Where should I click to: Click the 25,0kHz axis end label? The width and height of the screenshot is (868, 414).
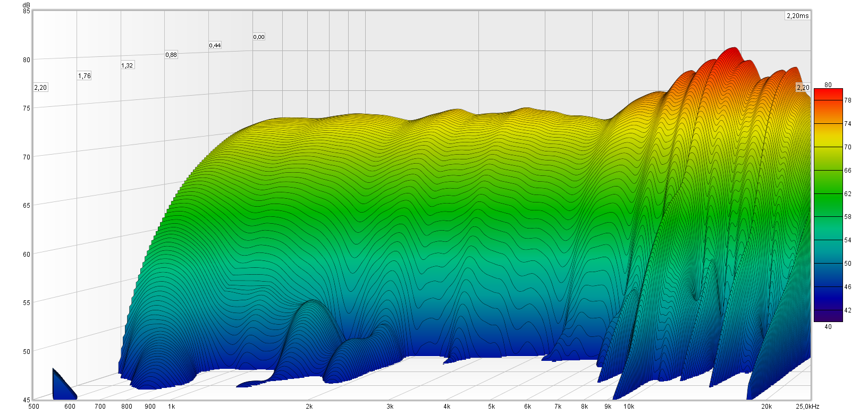coord(807,407)
